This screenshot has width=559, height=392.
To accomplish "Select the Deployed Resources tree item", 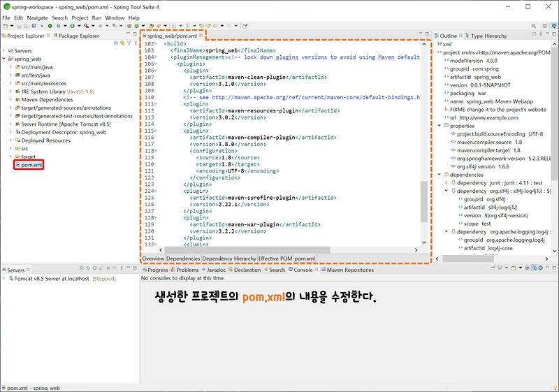I will click(43, 140).
